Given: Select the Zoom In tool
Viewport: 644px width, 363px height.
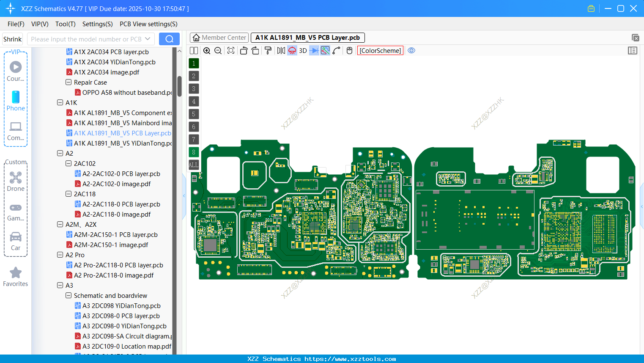Looking at the screenshot, I should [x=206, y=50].
